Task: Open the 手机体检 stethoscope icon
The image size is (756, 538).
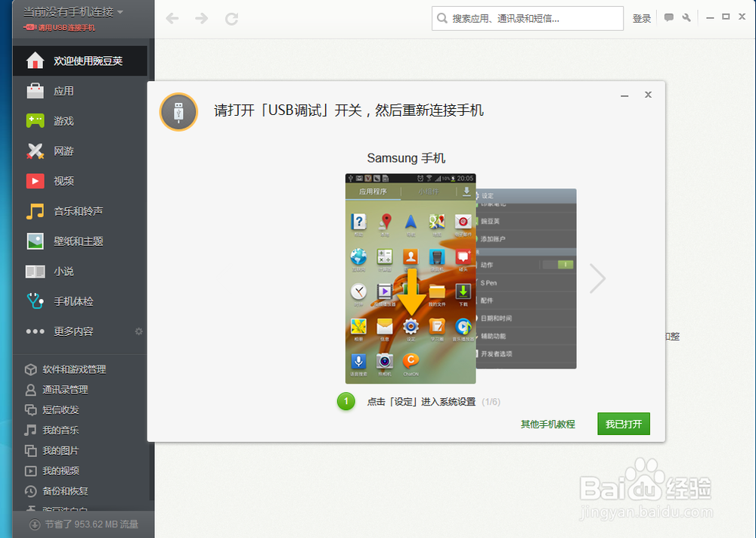Action: pos(36,301)
